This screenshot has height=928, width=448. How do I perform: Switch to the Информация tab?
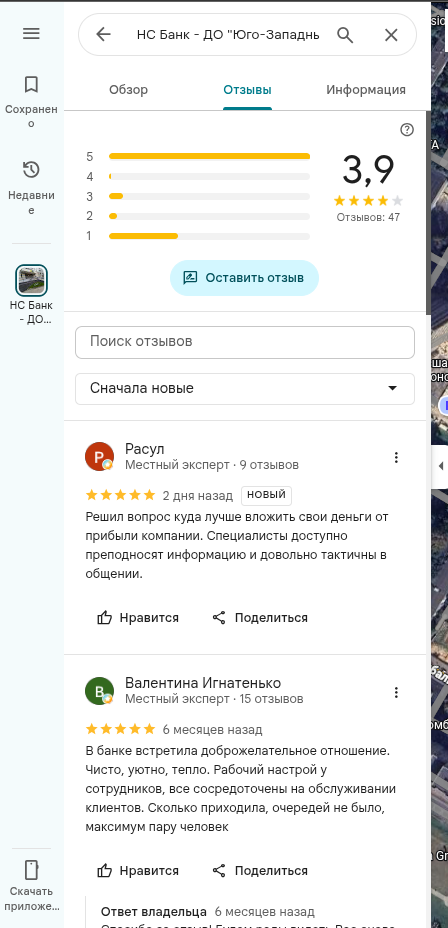click(366, 90)
